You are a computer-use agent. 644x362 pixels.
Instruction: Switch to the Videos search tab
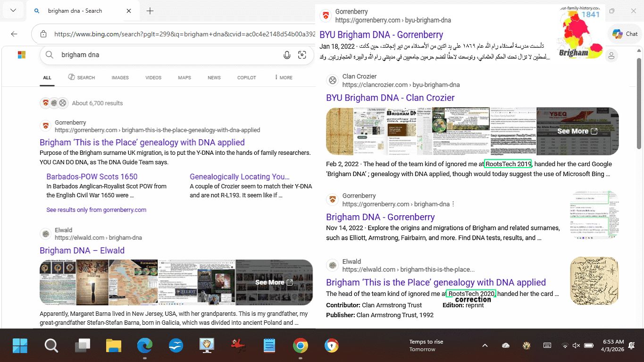(153, 77)
